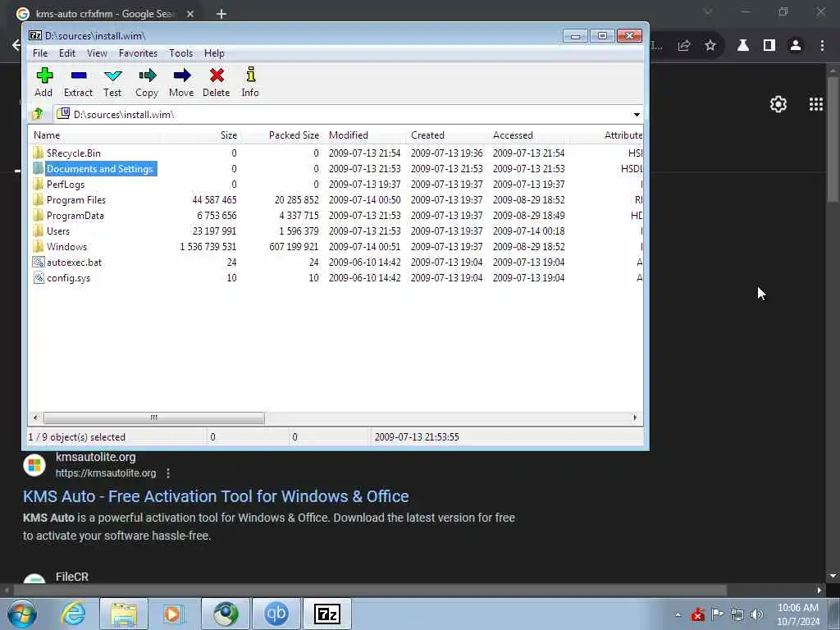Screen dimensions: 840x630
Task: Open the Edit menu
Action: [67, 53]
